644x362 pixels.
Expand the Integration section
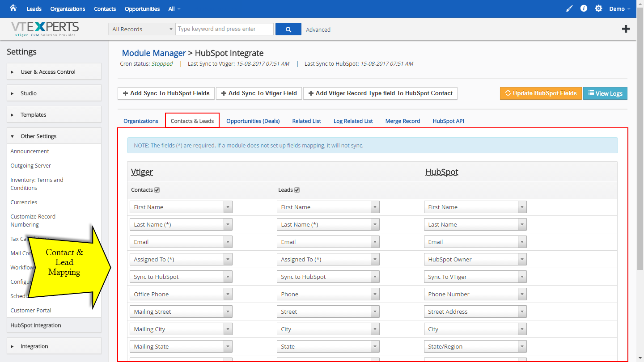(x=54, y=346)
